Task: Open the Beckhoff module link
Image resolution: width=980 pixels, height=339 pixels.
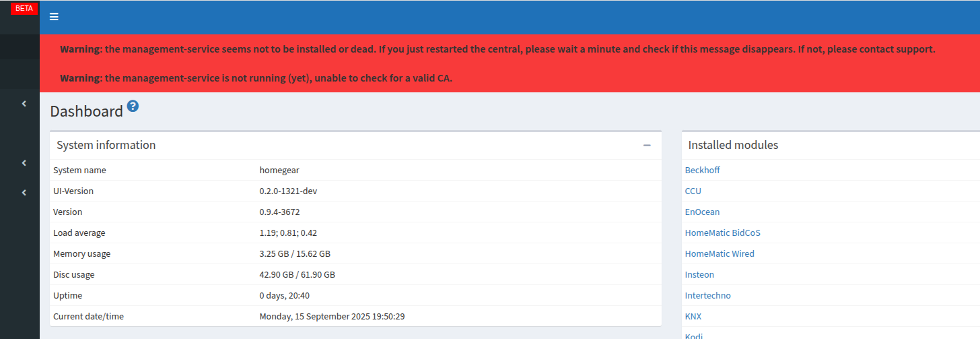Action: 702,171
